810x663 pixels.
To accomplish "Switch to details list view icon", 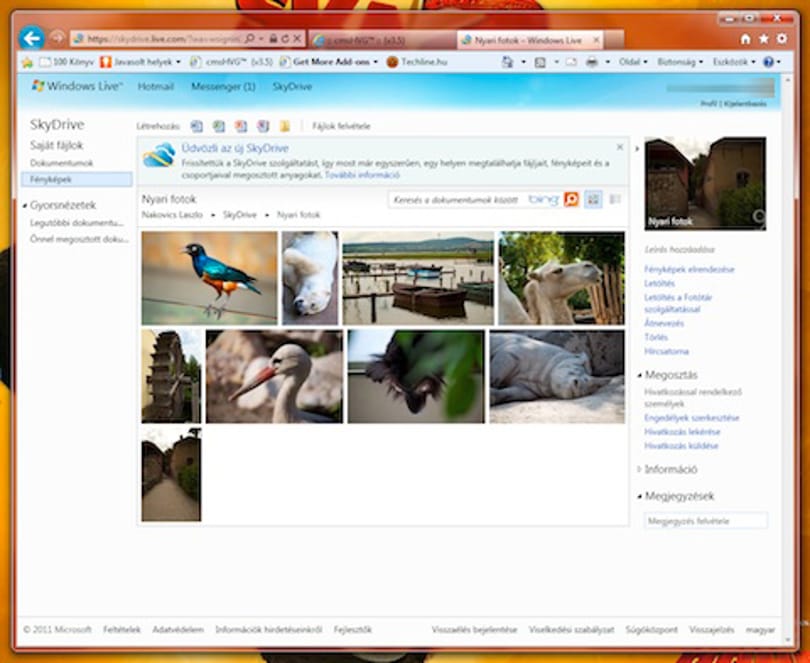I will 615,199.
